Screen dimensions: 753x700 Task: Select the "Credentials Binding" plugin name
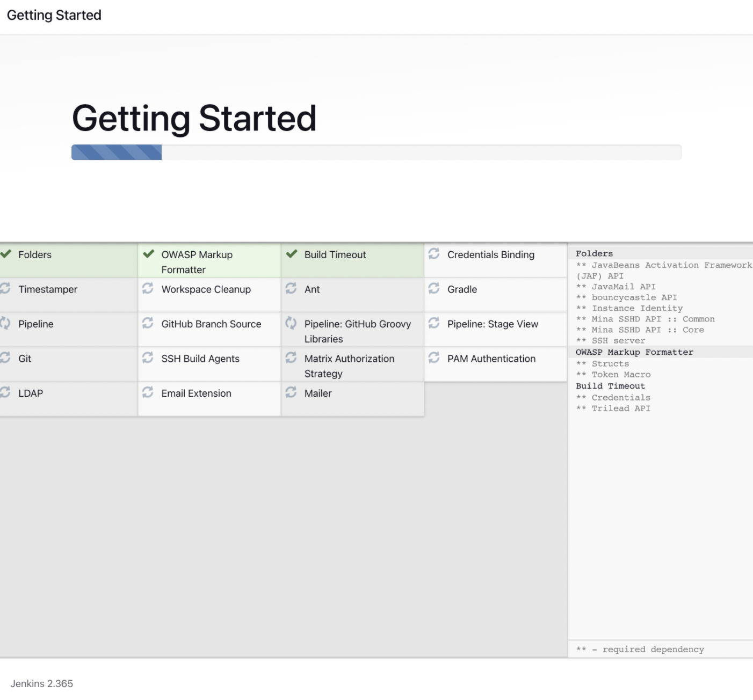491,255
